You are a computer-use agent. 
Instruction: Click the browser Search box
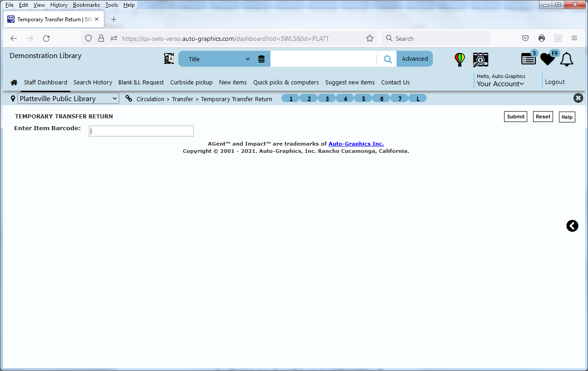tap(436, 39)
